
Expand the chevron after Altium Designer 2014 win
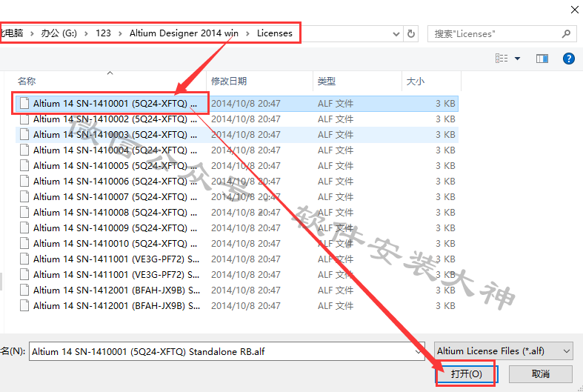247,33
